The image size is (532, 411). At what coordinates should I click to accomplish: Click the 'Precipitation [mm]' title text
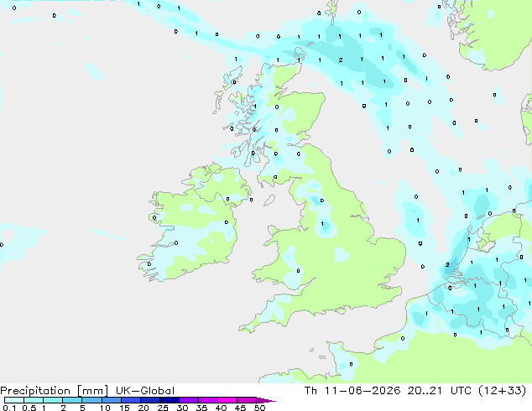coord(55,391)
